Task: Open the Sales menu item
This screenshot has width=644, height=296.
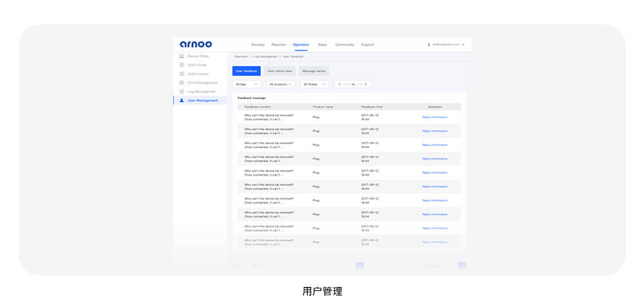Action: tap(322, 44)
